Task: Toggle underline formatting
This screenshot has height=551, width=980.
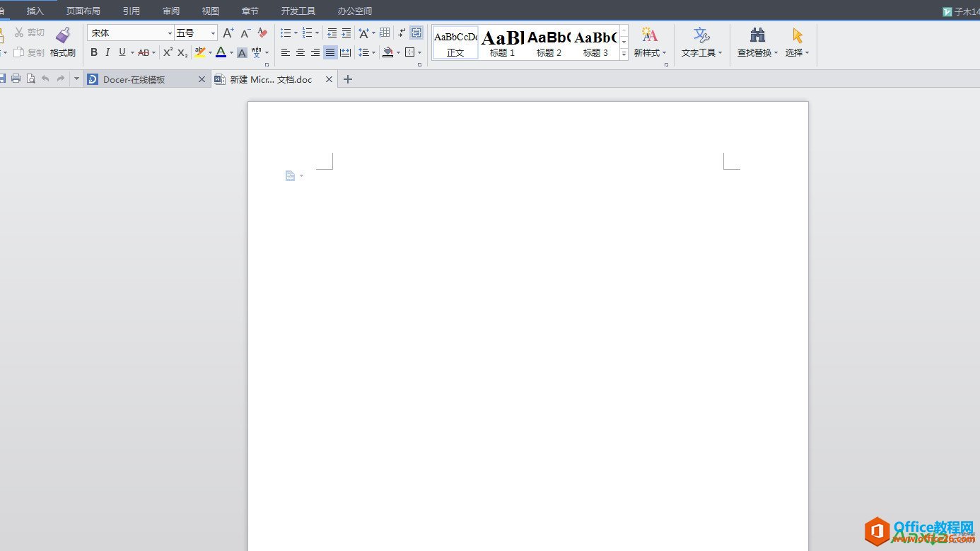Action: click(122, 52)
